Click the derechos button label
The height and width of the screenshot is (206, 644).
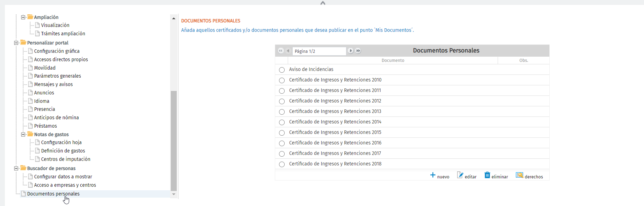point(534,177)
